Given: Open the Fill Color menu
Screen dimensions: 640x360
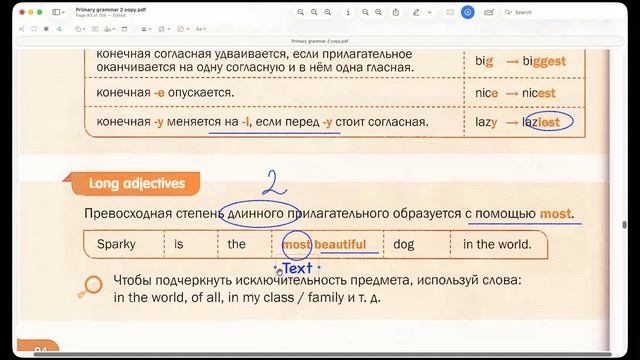Looking at the screenshot, I should (x=182, y=29).
